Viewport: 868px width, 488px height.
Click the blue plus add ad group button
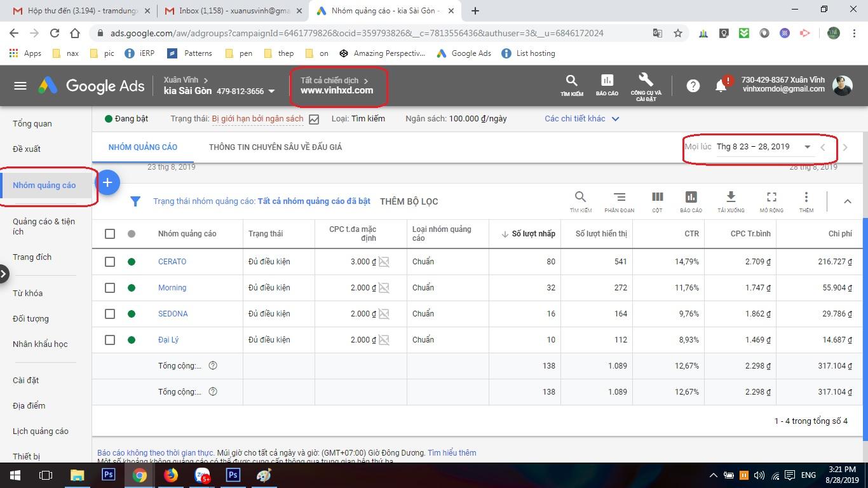point(107,183)
